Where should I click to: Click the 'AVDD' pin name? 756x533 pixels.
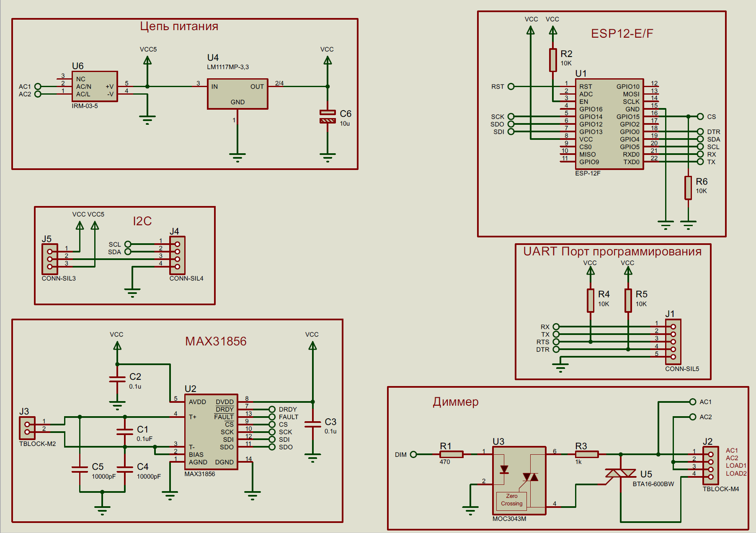[197, 402]
